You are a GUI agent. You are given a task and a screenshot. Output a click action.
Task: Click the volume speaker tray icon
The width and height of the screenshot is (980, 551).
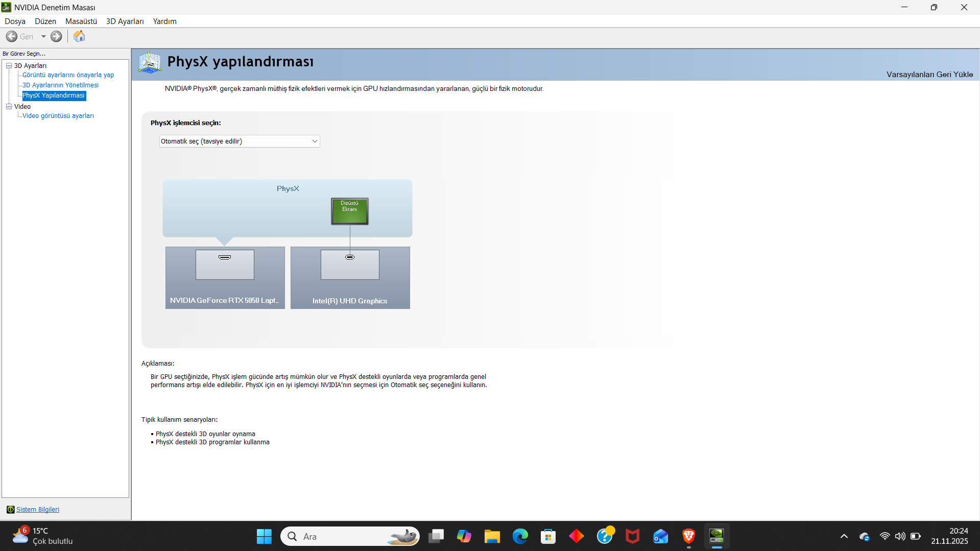tap(900, 536)
